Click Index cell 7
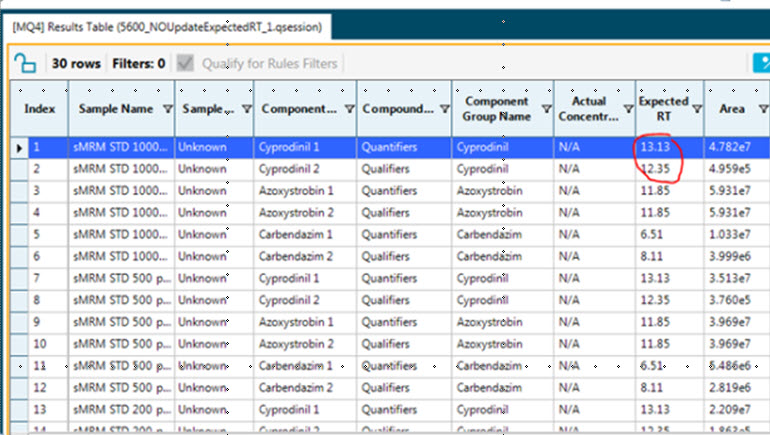This screenshot has height=435, width=770. coord(48,278)
